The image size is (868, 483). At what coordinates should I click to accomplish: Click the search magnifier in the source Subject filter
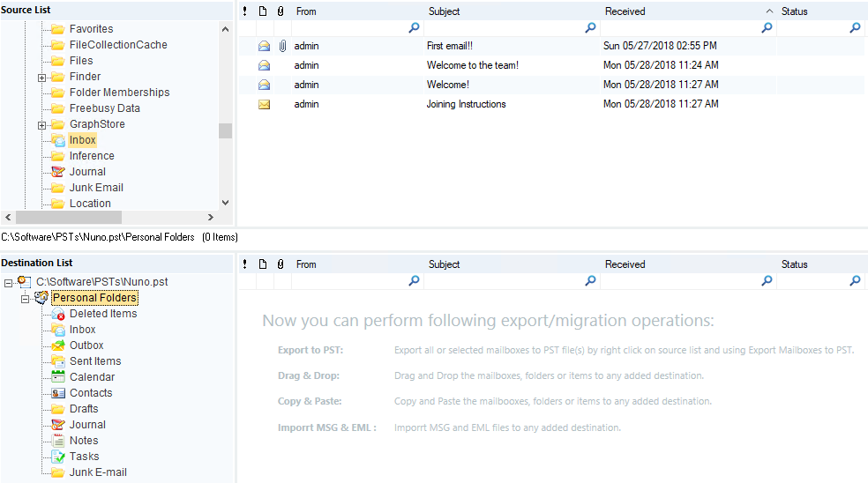pyautogui.click(x=590, y=28)
